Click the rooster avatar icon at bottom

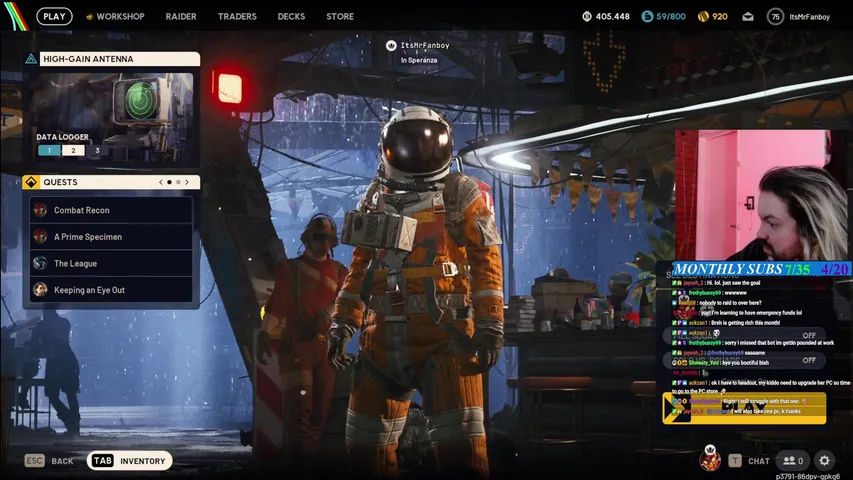pos(710,459)
